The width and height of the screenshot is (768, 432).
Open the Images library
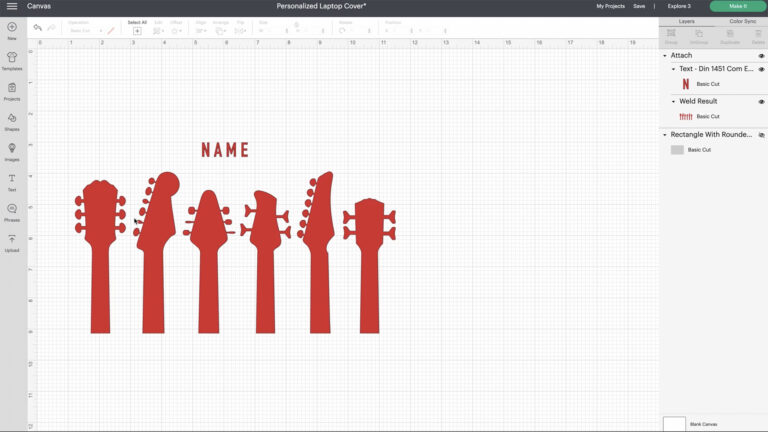pos(12,152)
